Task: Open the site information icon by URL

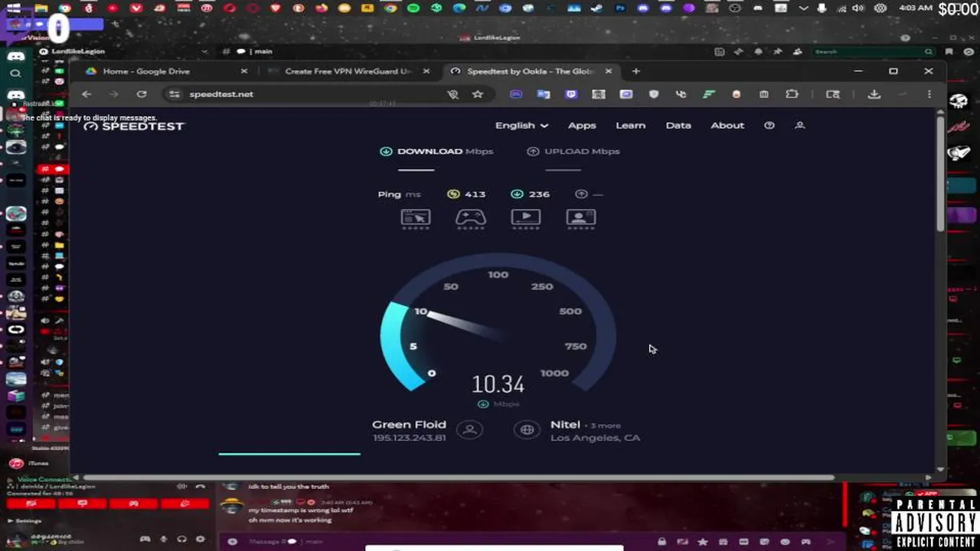Action: coord(175,94)
